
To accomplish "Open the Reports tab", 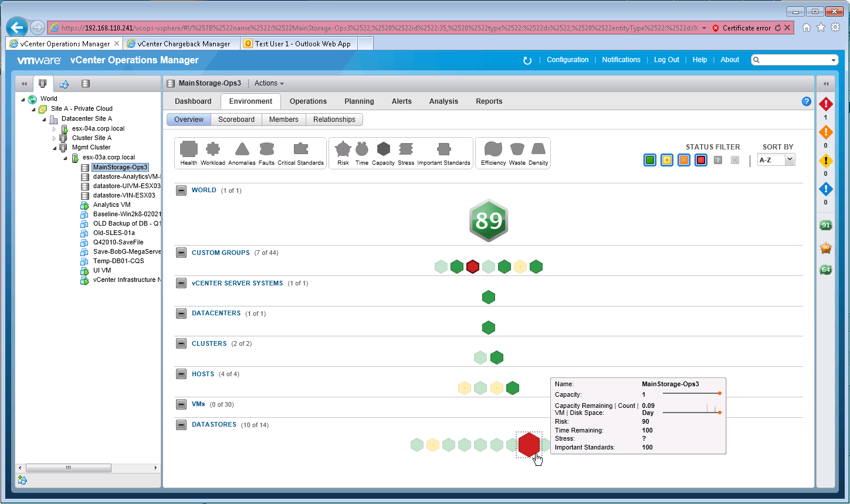I will 489,101.
